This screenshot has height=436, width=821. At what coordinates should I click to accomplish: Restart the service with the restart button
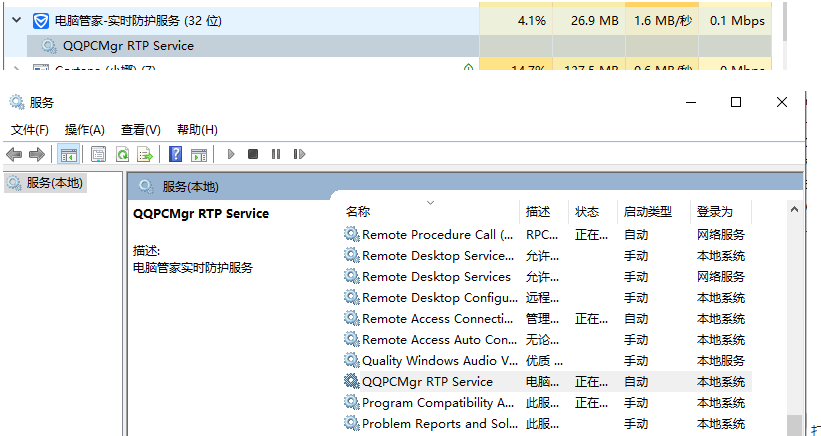click(299, 154)
